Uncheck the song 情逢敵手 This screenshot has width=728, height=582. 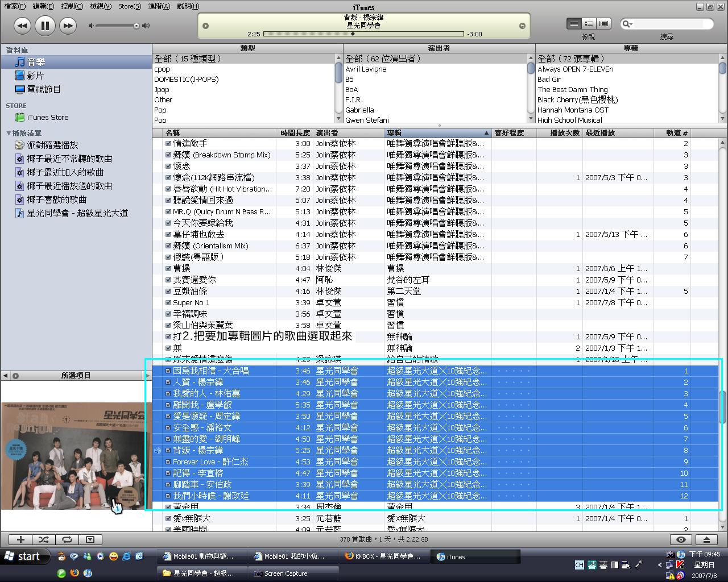(168, 143)
